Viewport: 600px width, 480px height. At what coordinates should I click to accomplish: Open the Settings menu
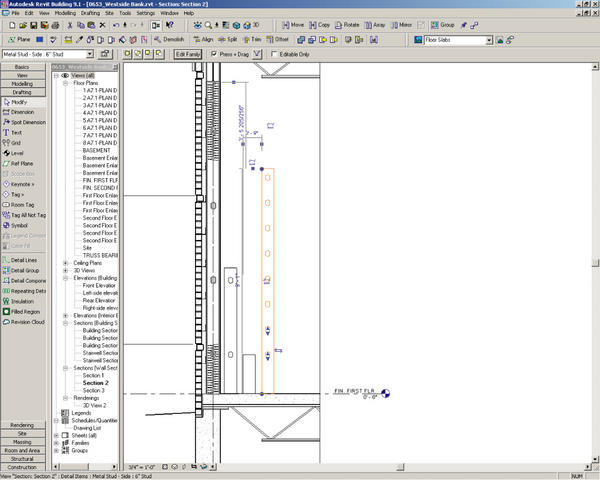pyautogui.click(x=146, y=13)
